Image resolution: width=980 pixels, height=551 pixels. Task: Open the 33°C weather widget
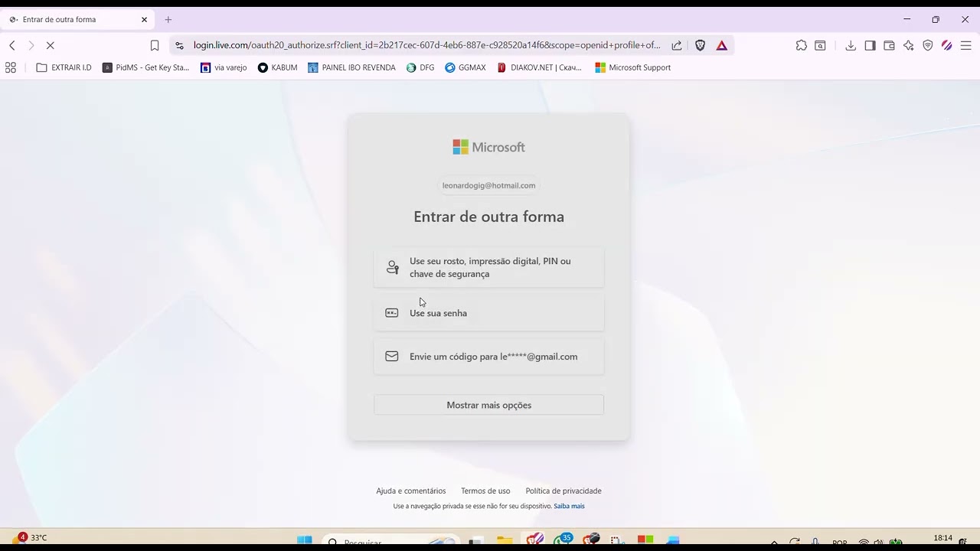click(31, 538)
